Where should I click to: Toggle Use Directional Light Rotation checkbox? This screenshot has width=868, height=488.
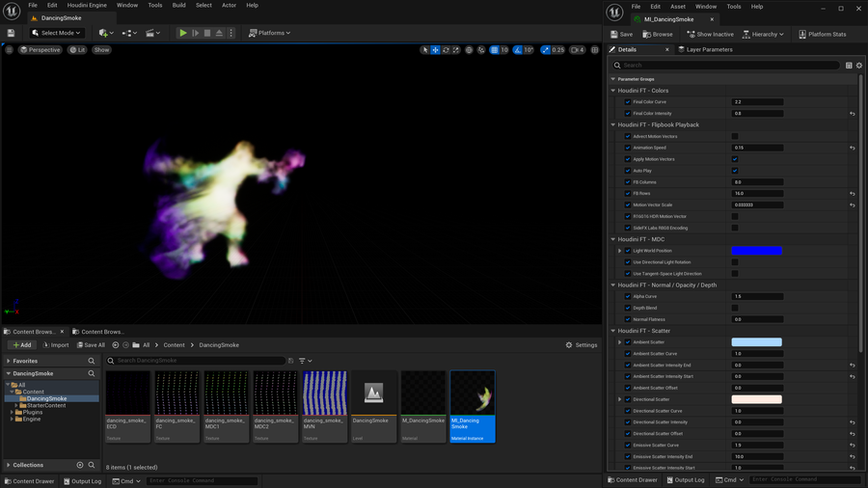click(x=735, y=262)
